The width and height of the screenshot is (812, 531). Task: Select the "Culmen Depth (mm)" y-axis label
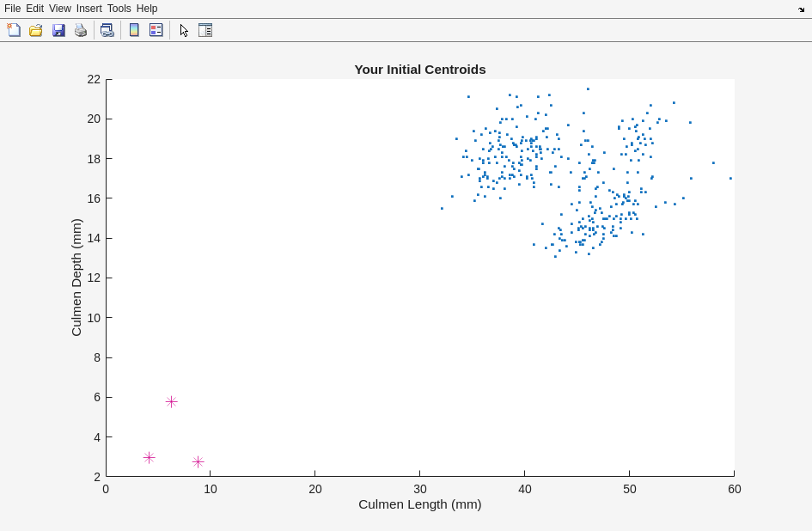tap(76, 278)
